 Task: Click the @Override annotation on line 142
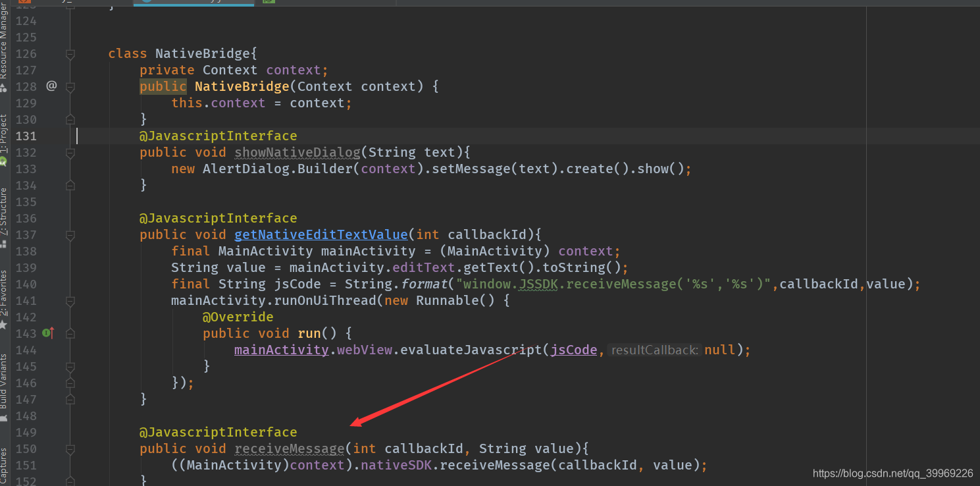coord(238,317)
